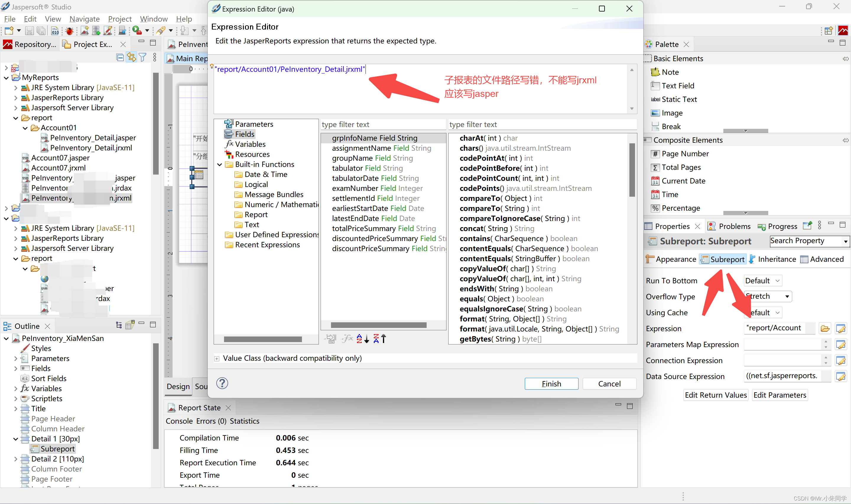Sort fields ascending in Expression Editor
The height and width of the screenshot is (504, 851).
pos(362,339)
